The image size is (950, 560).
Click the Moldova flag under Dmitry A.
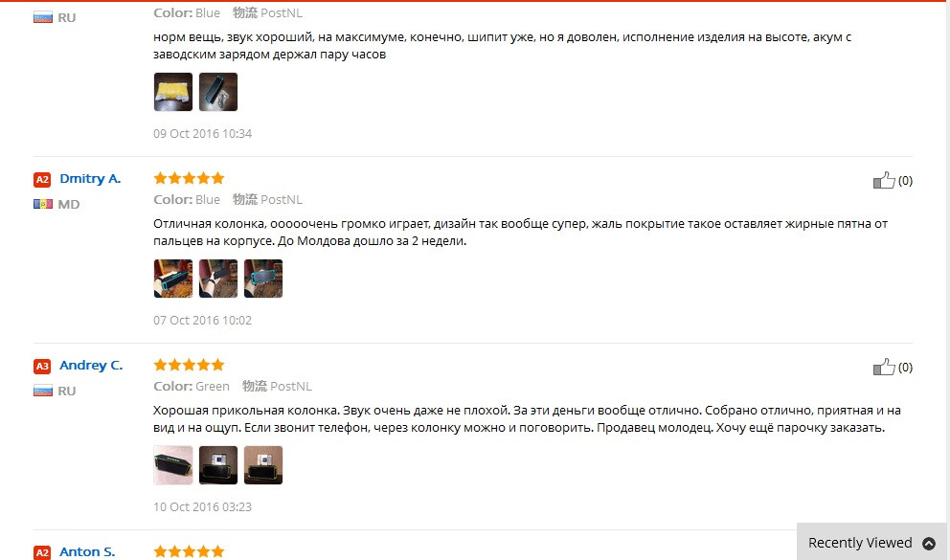pos(42,204)
